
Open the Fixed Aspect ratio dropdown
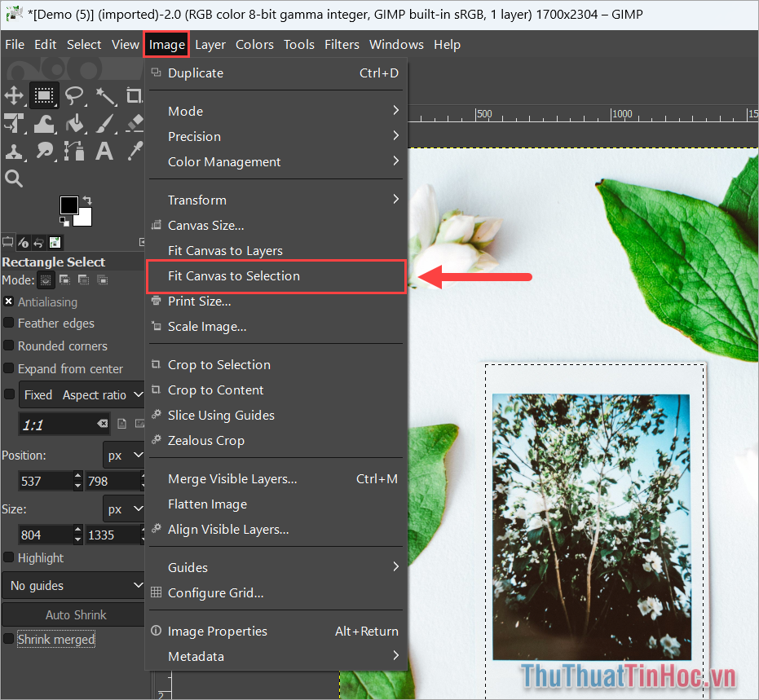coord(82,394)
